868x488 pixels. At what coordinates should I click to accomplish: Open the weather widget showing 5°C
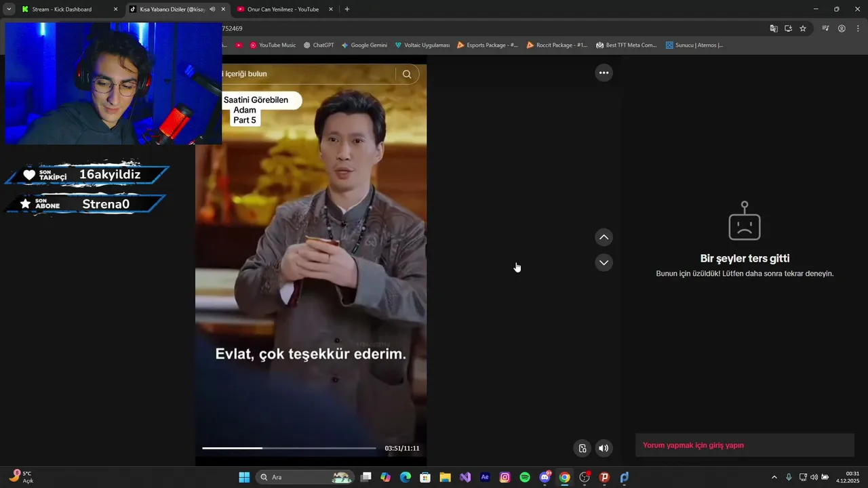coord(21,477)
